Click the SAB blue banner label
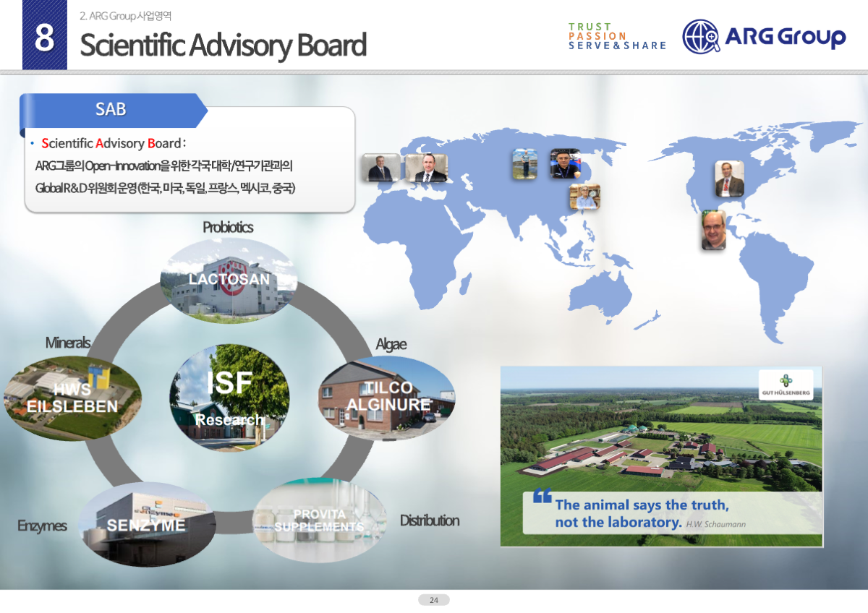The height and width of the screenshot is (613, 868). [114, 110]
